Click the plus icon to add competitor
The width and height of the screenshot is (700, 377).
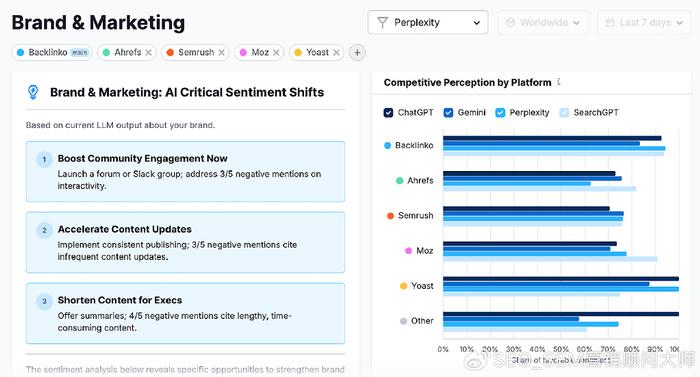click(357, 53)
